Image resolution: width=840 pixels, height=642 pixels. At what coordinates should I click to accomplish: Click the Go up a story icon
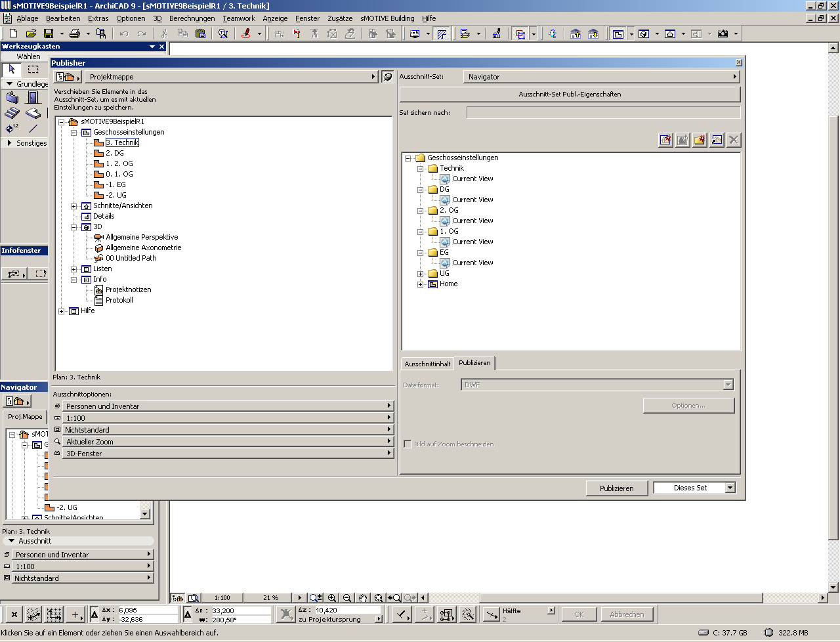click(576, 33)
